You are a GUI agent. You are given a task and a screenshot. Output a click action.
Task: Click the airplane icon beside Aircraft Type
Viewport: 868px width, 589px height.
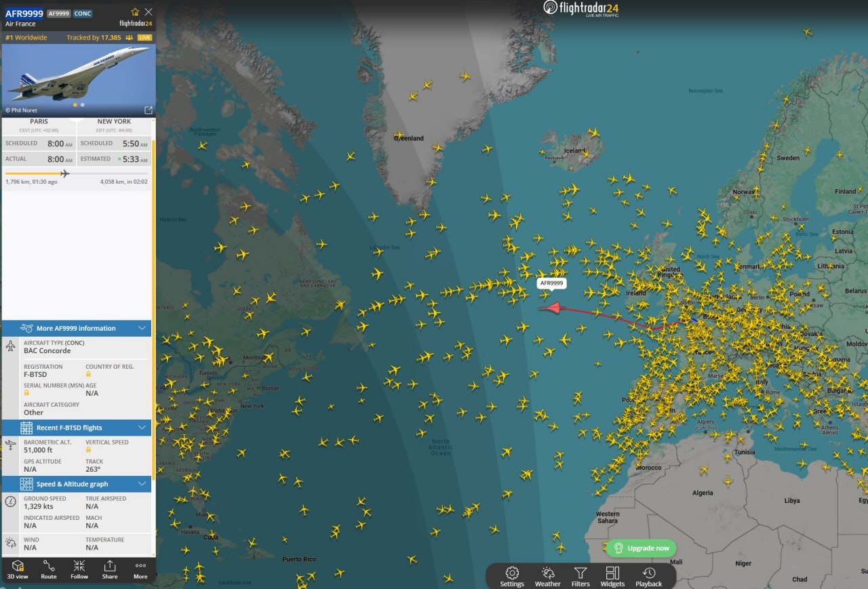[10, 346]
